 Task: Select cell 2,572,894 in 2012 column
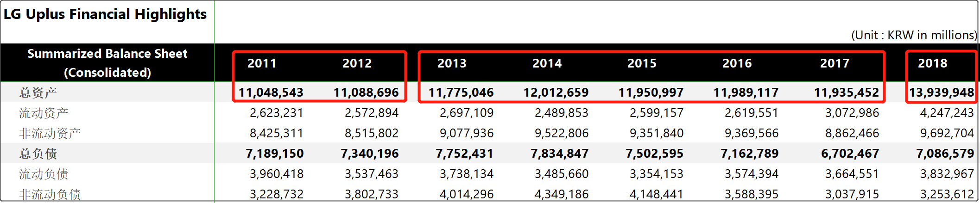click(x=372, y=113)
